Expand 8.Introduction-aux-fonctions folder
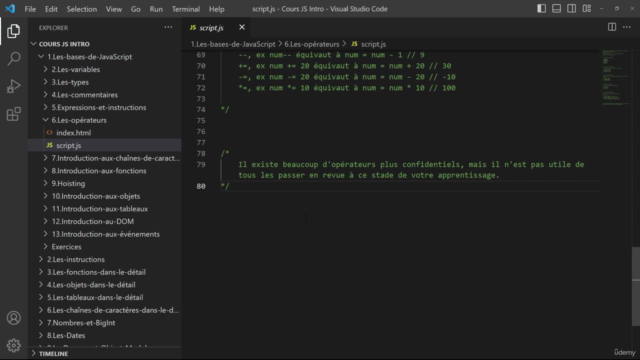640x360 pixels. coord(105,171)
